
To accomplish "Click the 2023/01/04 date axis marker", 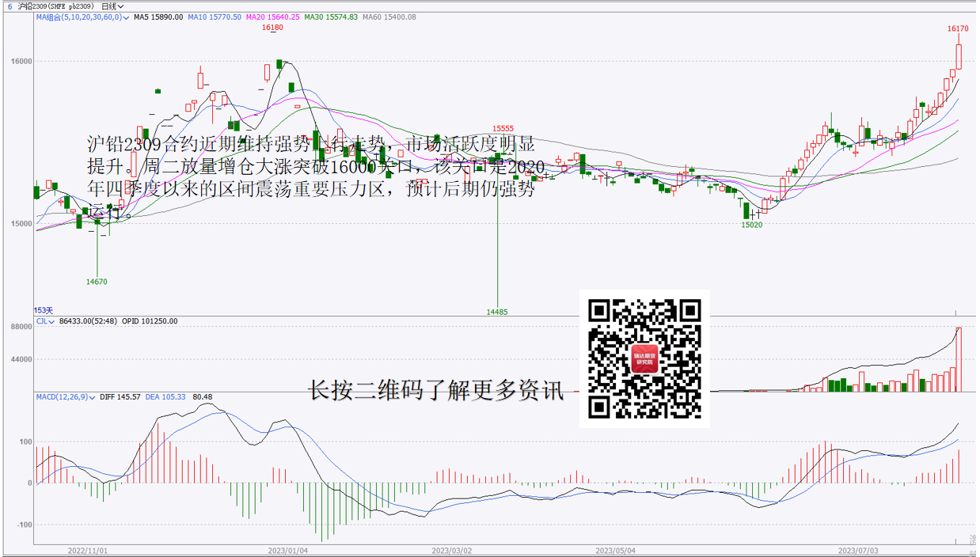I will 287,550.
